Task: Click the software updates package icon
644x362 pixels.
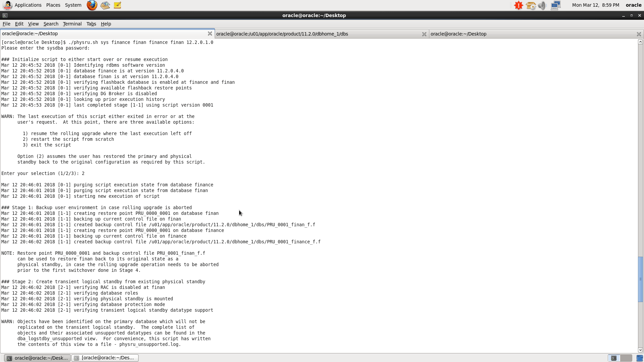Action: pos(531,5)
